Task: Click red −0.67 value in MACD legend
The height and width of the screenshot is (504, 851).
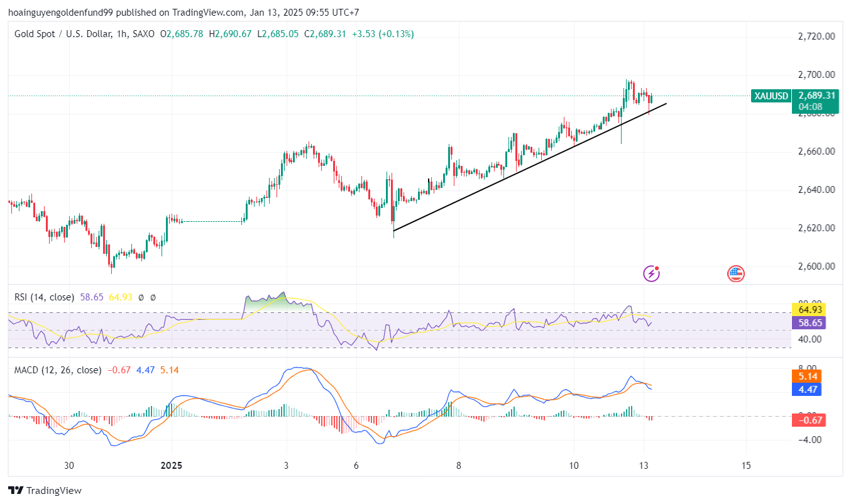Action: [x=118, y=370]
